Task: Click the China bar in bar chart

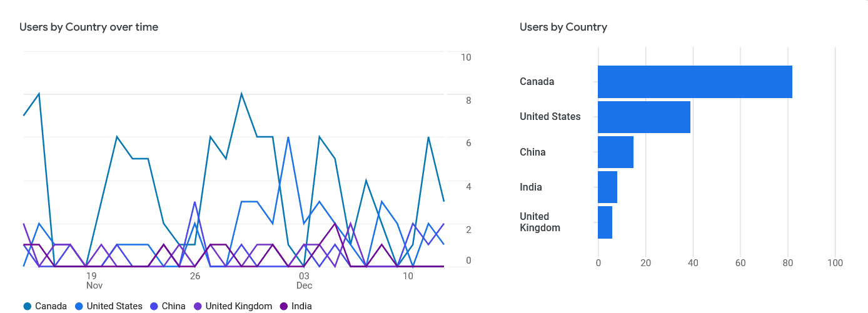Action: 616,152
